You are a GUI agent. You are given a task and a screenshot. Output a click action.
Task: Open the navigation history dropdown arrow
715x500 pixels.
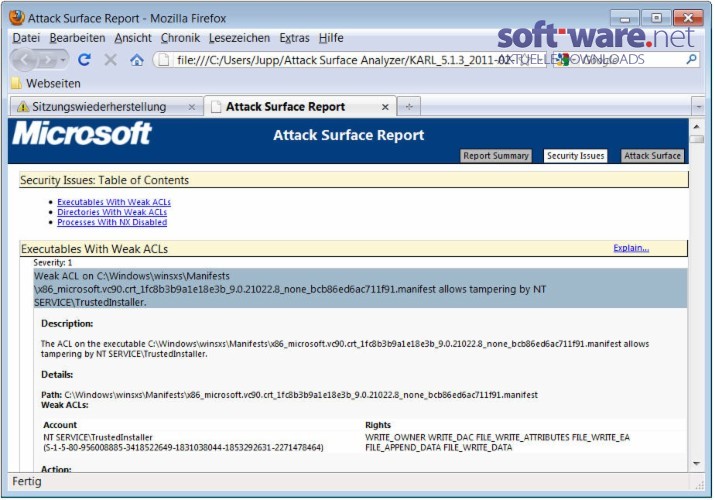(63, 60)
